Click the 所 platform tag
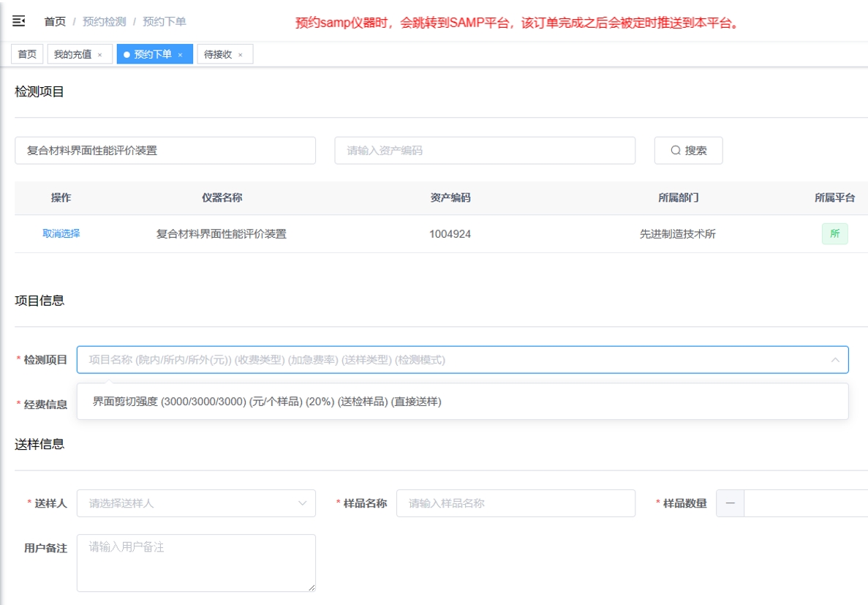868x605 pixels. (835, 234)
